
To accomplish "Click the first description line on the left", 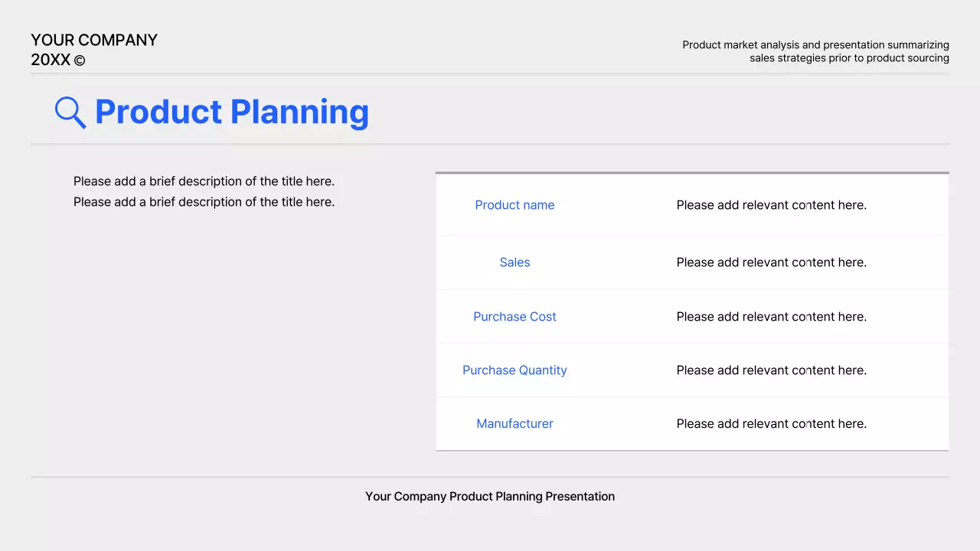I will [204, 181].
